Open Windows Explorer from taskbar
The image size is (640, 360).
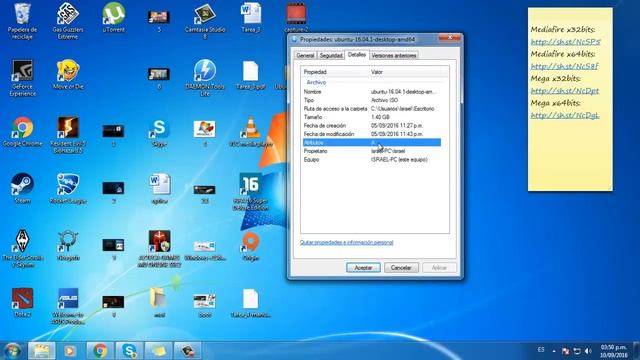tap(42, 351)
